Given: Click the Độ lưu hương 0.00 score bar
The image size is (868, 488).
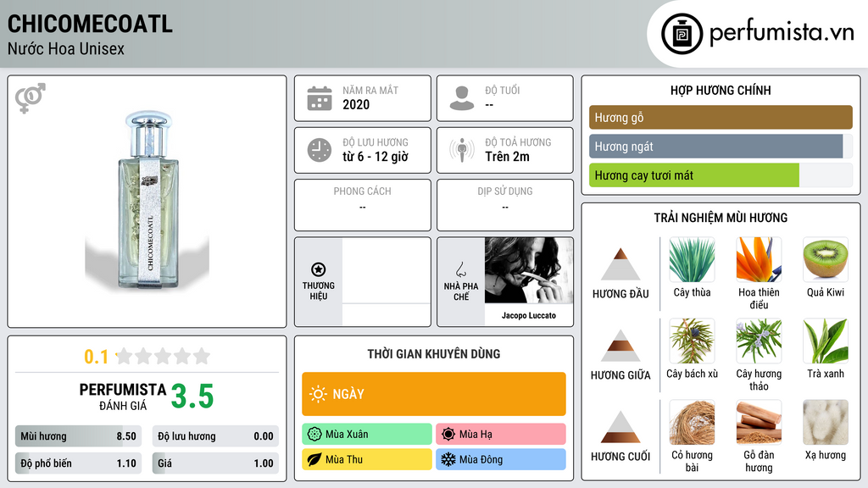Looking at the screenshot, I should pos(215,436).
